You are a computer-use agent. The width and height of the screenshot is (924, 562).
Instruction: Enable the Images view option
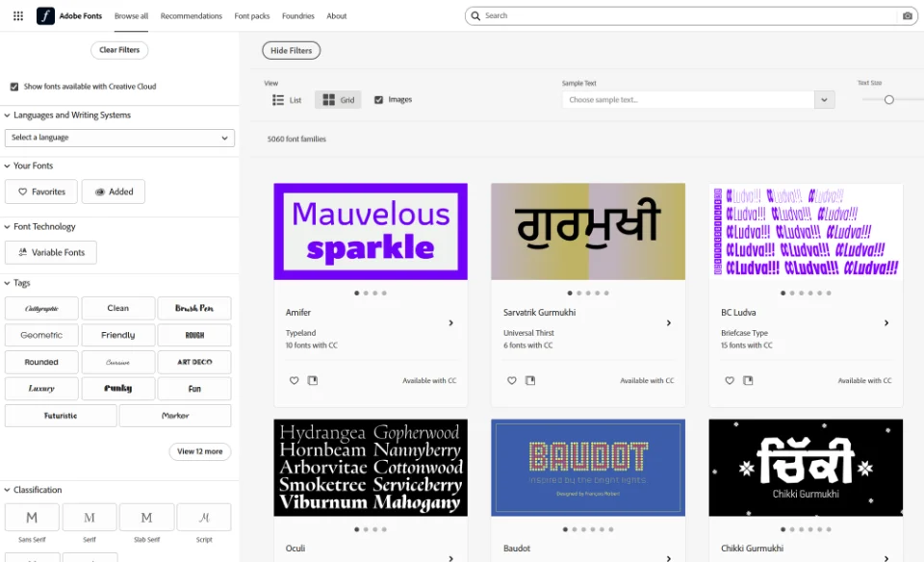click(x=378, y=99)
